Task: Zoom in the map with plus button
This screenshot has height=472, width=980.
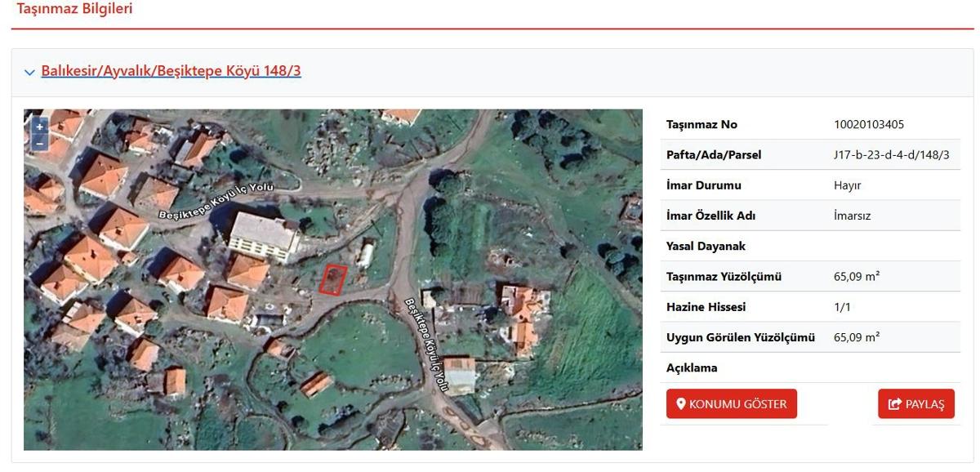Action: [39, 127]
